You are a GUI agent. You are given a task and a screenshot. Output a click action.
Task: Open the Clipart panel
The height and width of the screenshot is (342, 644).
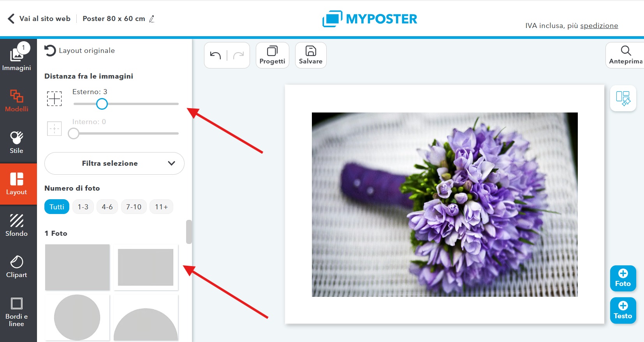pyautogui.click(x=17, y=267)
